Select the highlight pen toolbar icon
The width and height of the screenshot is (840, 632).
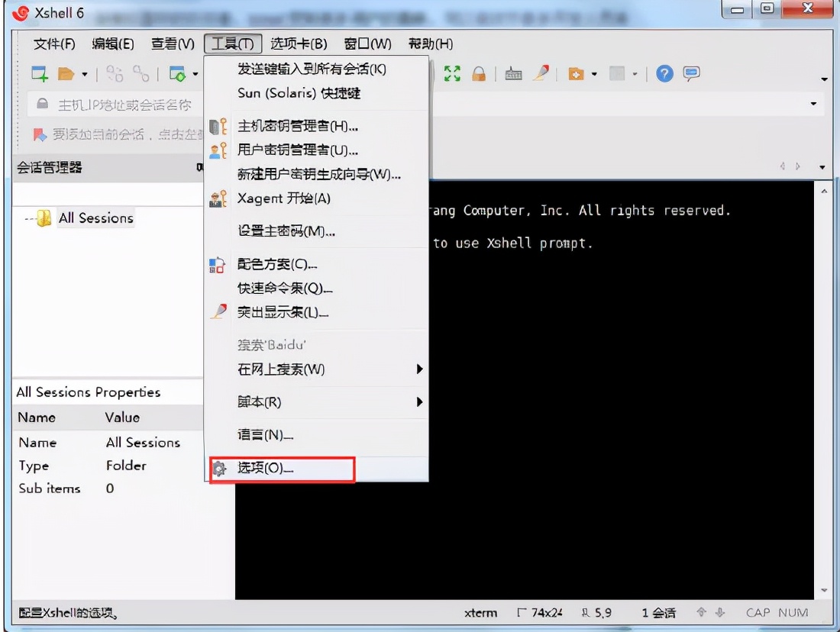click(542, 73)
